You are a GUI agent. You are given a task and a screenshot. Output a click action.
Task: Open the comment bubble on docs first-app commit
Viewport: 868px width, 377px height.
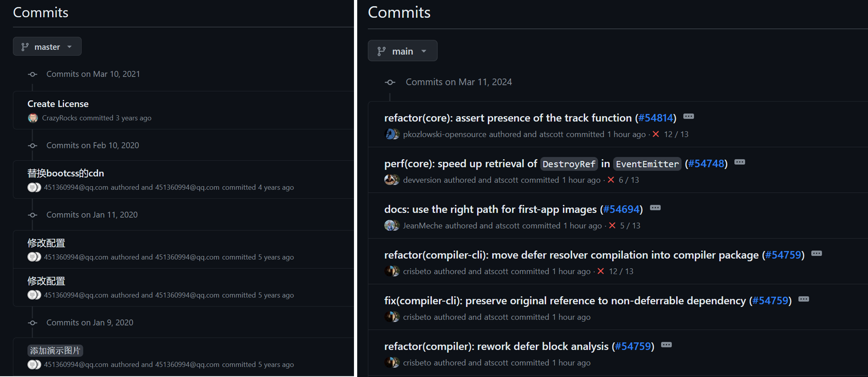[655, 208]
